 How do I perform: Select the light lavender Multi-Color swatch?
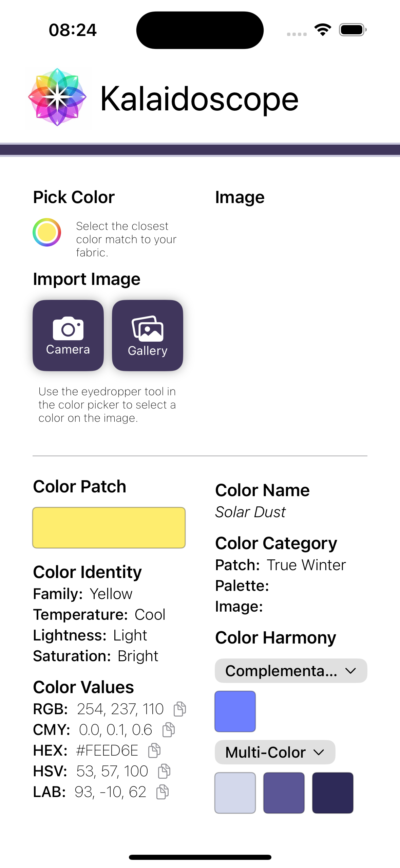pos(235,793)
